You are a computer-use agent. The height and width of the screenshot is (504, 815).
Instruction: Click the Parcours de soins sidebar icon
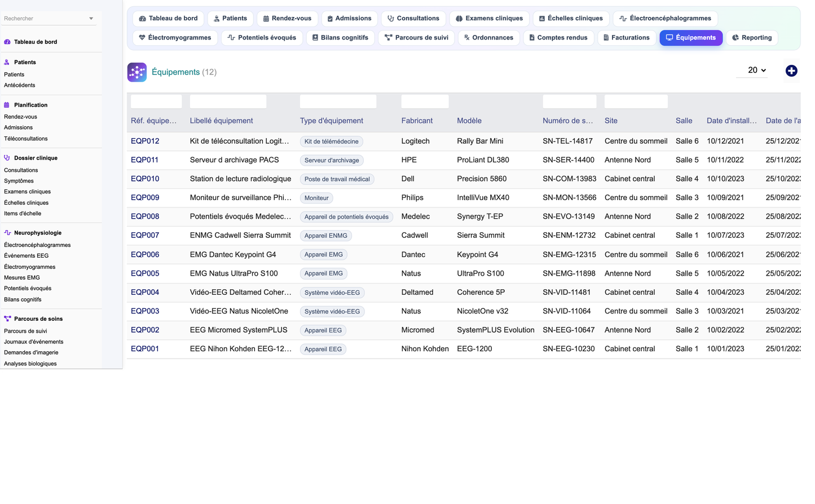point(7,319)
